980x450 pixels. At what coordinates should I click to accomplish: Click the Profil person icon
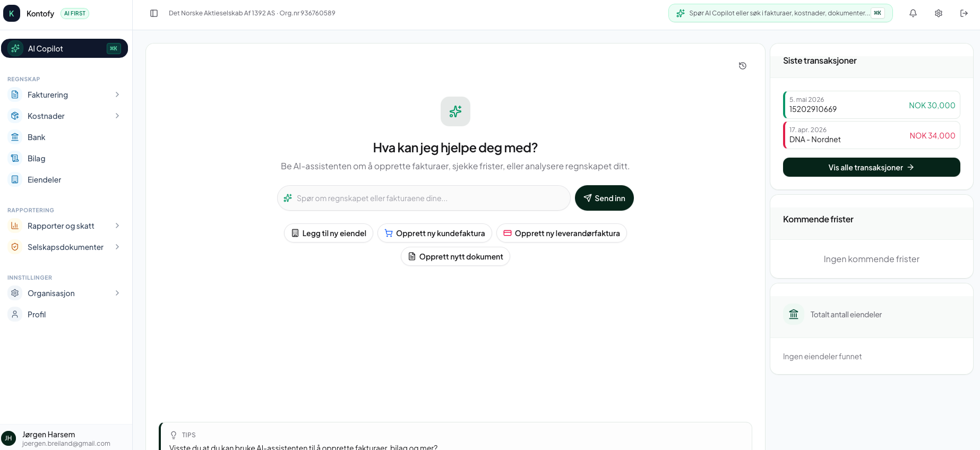click(15, 314)
